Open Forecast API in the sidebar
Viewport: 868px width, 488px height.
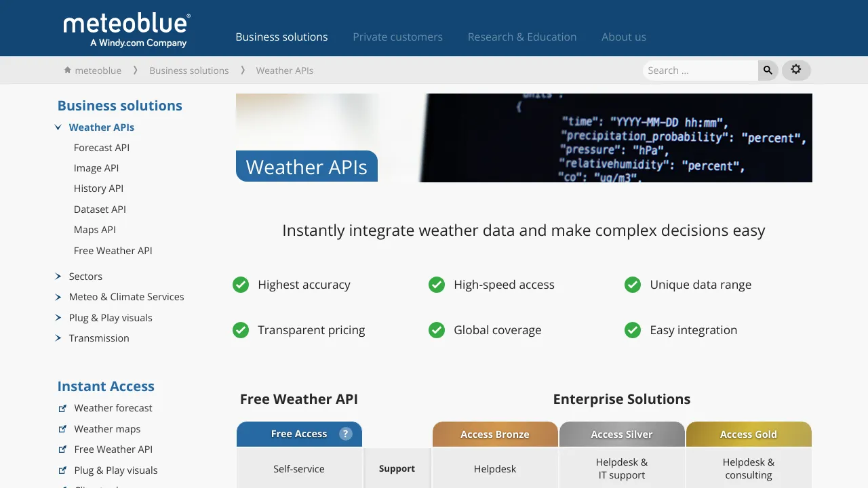(102, 148)
